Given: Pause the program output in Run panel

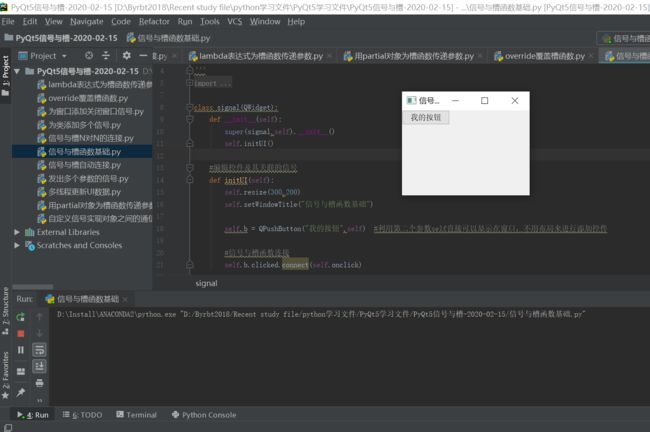Looking at the screenshot, I should pyautogui.click(x=21, y=350).
